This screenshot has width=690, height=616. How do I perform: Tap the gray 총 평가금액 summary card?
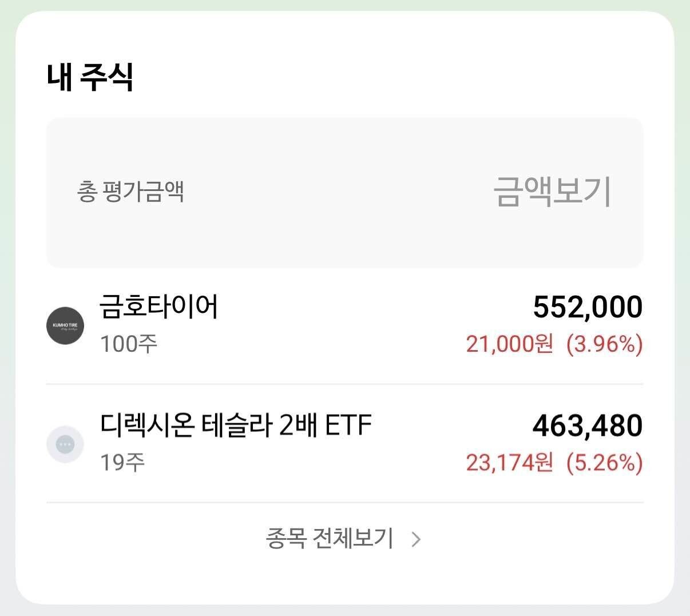point(345,193)
